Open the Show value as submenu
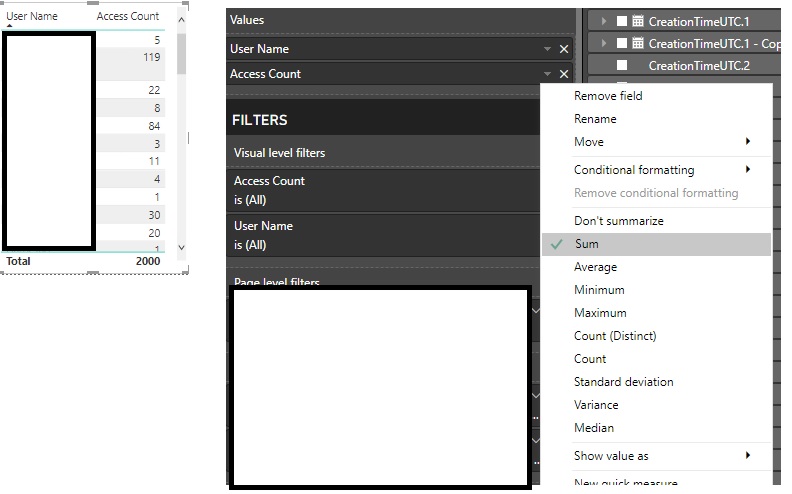Viewport: 792px width, 494px height. coord(657,456)
